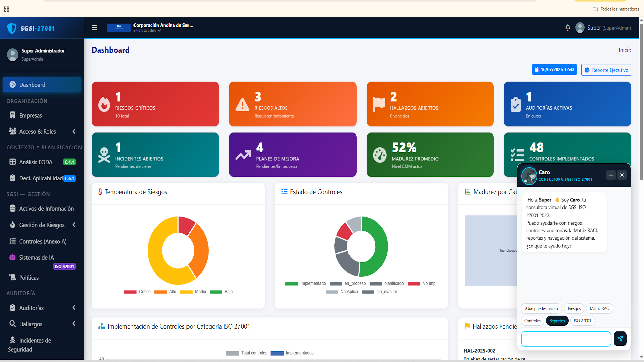
Task: Open the Dashboard menu item
Action: (x=42, y=85)
